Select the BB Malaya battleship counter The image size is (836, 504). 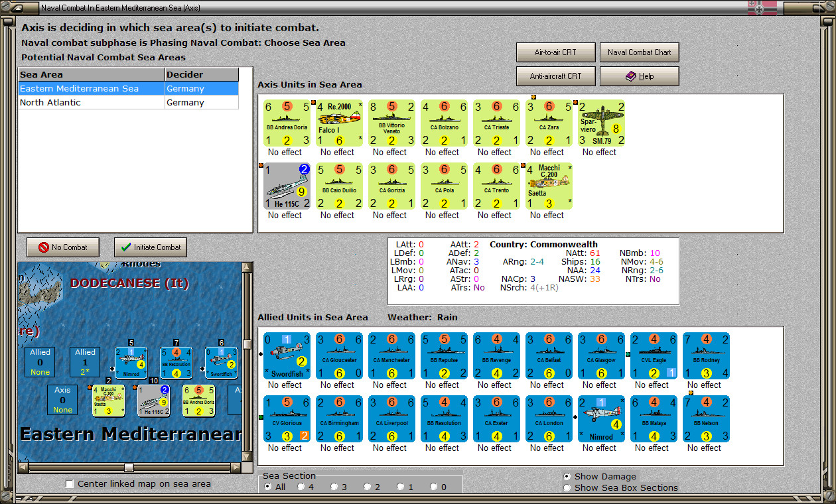pyautogui.click(x=654, y=418)
